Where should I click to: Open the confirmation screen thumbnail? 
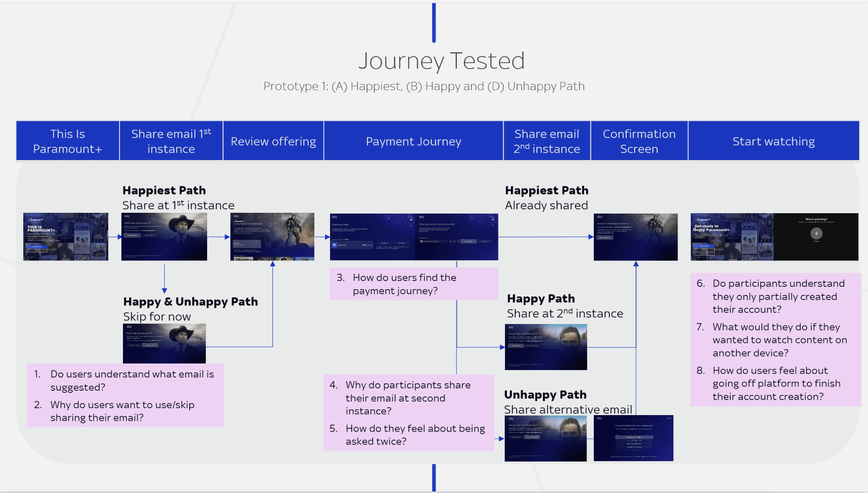pyautogui.click(x=635, y=236)
